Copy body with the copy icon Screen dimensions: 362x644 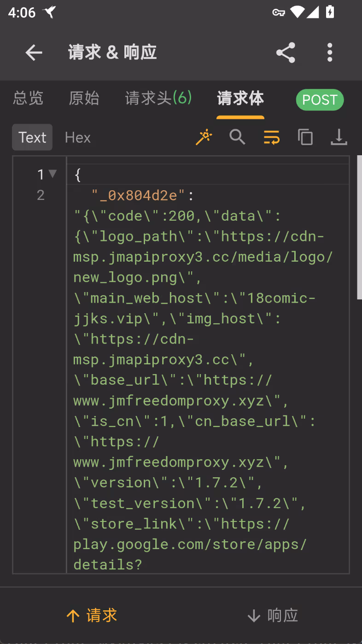pyautogui.click(x=305, y=137)
